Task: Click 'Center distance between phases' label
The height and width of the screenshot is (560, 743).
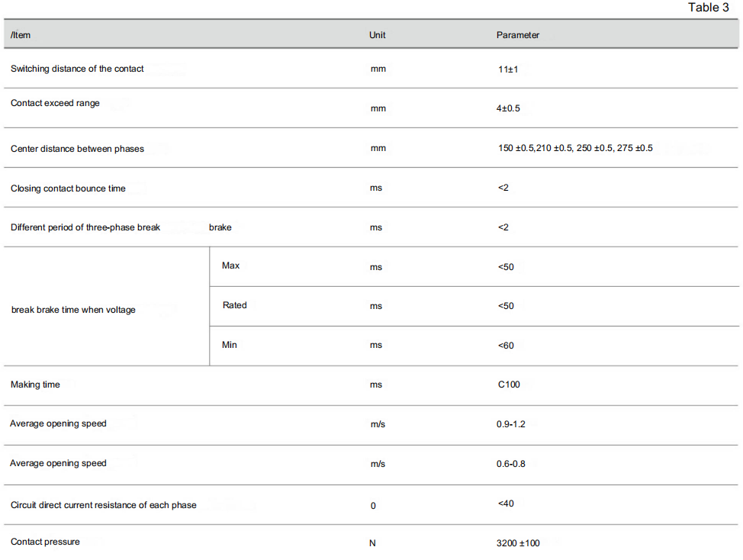Action: point(77,149)
